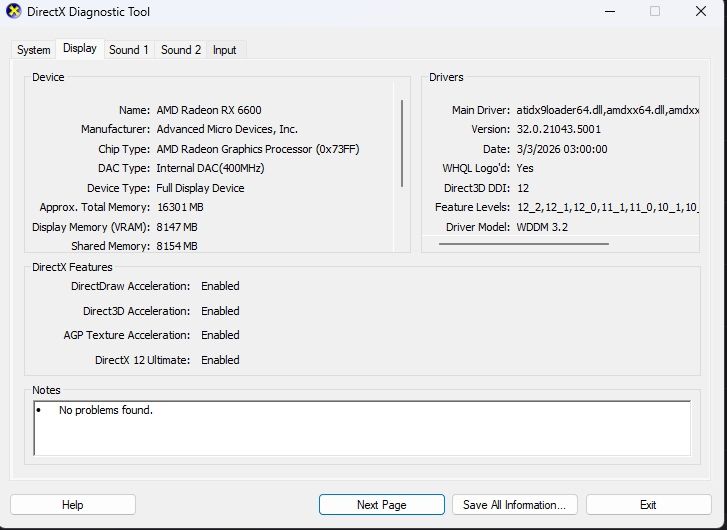
Task: Select the Display tab
Action: 80,48
